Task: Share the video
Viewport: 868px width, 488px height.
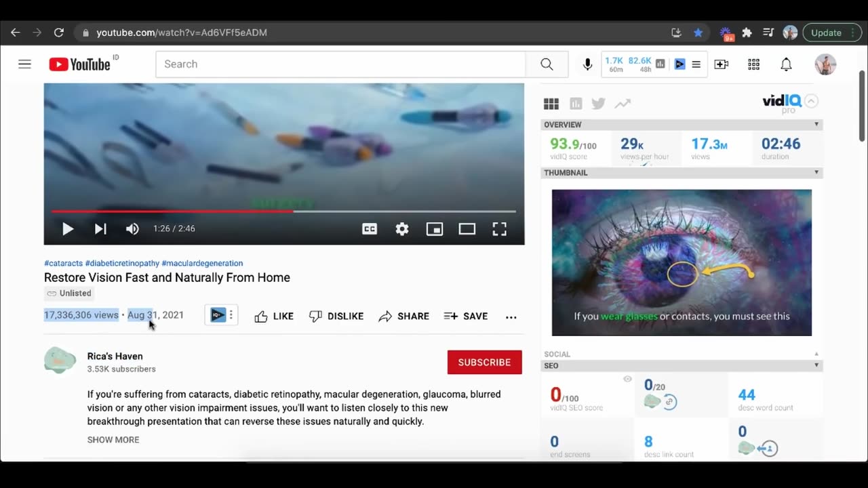Action: pyautogui.click(x=404, y=317)
